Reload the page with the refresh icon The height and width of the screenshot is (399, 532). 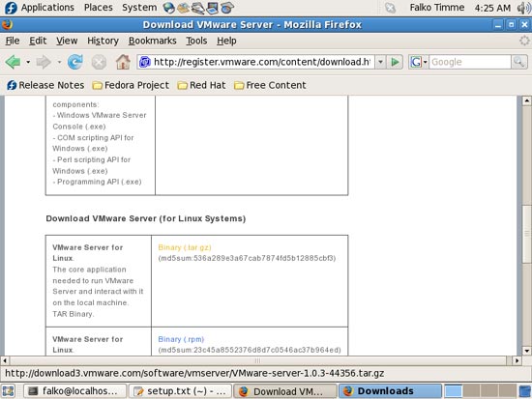(x=75, y=62)
